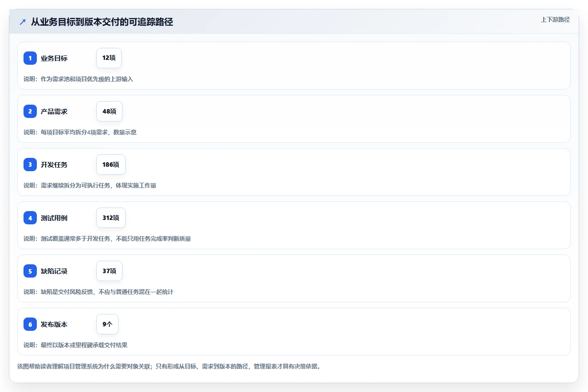Select the 业务目标 step label
Screen dimensions: 588x392
pos(54,58)
